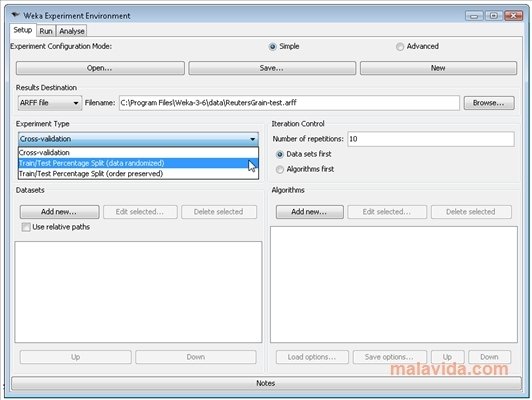This screenshot has height=400, width=532.
Task: Choose Train/Test Percentage Split (order preserved)
Action: 138,174
